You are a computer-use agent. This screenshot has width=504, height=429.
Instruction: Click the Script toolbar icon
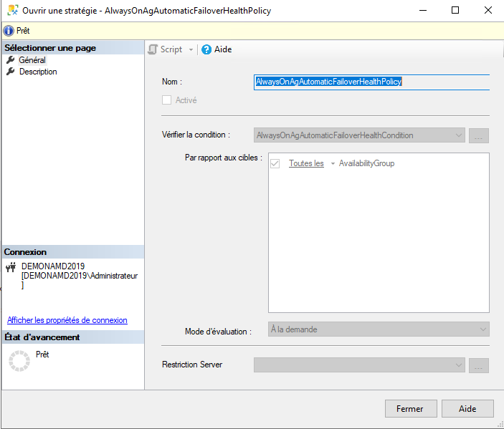[x=153, y=49]
